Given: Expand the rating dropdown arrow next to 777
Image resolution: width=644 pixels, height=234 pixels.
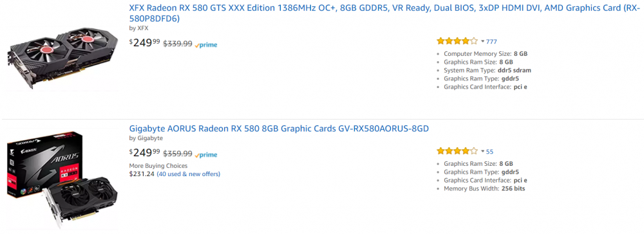Looking at the screenshot, I should (x=482, y=41).
